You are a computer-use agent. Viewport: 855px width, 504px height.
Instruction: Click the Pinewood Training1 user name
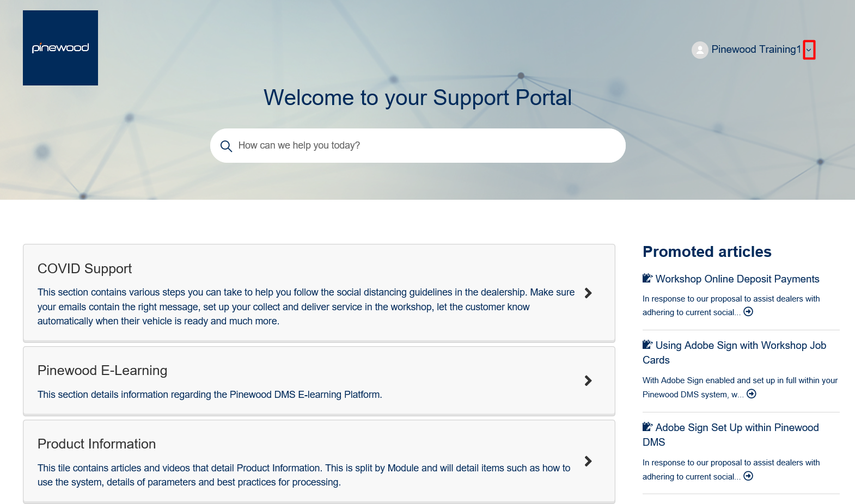point(756,50)
